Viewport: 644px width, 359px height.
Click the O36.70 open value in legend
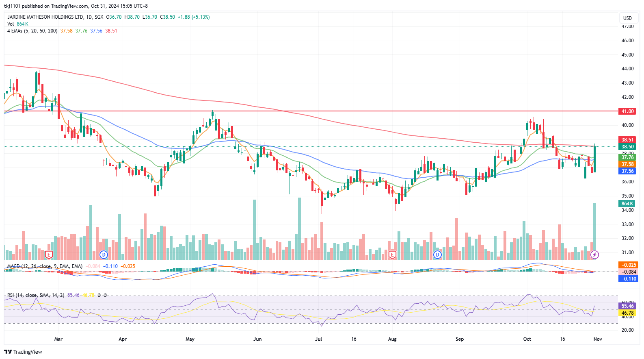click(x=114, y=17)
